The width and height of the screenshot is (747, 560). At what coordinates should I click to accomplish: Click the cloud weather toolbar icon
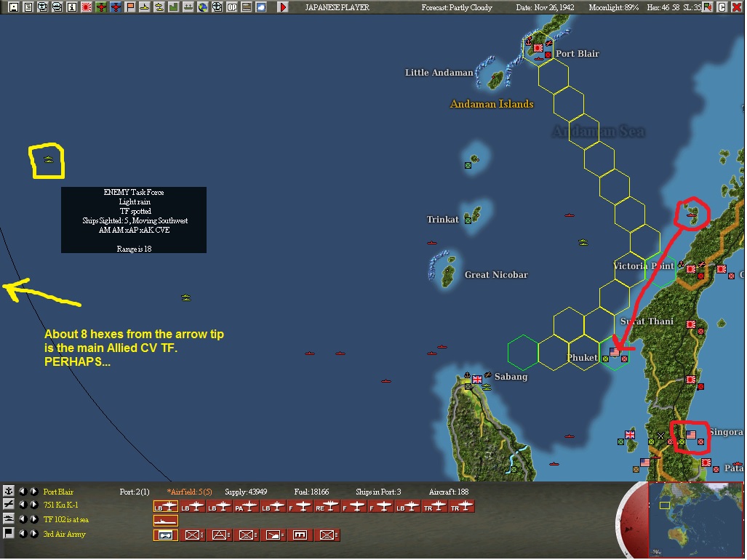coord(260,7)
